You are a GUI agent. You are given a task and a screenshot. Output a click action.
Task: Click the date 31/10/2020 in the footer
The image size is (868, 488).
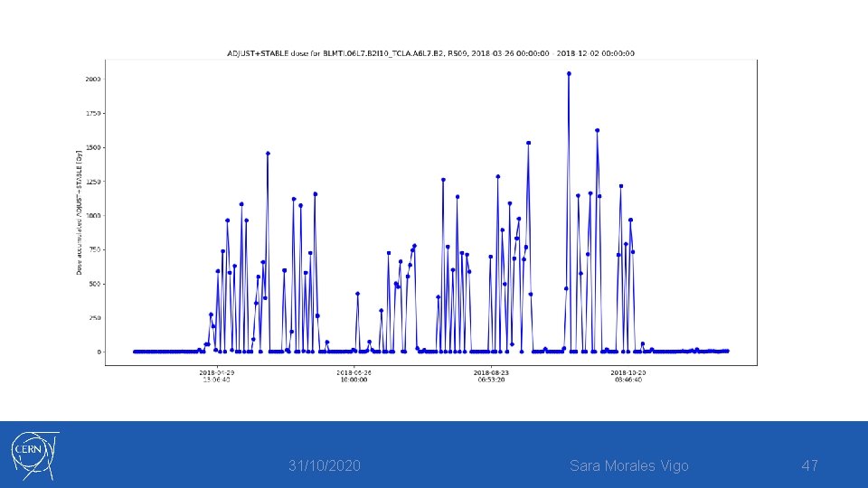click(325, 466)
